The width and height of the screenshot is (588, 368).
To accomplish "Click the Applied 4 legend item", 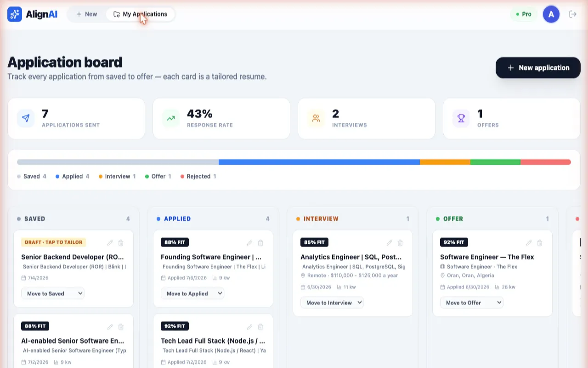I will coord(73,176).
